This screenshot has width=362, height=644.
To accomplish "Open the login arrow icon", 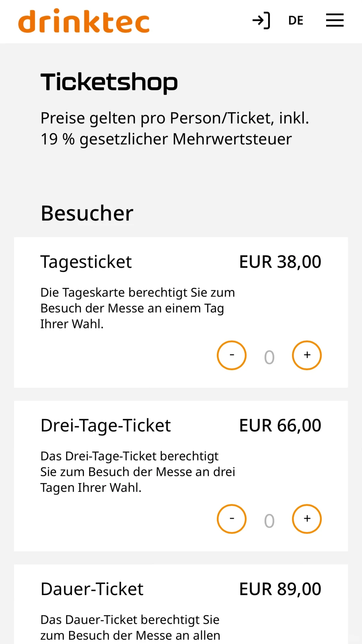I will coord(261,20).
